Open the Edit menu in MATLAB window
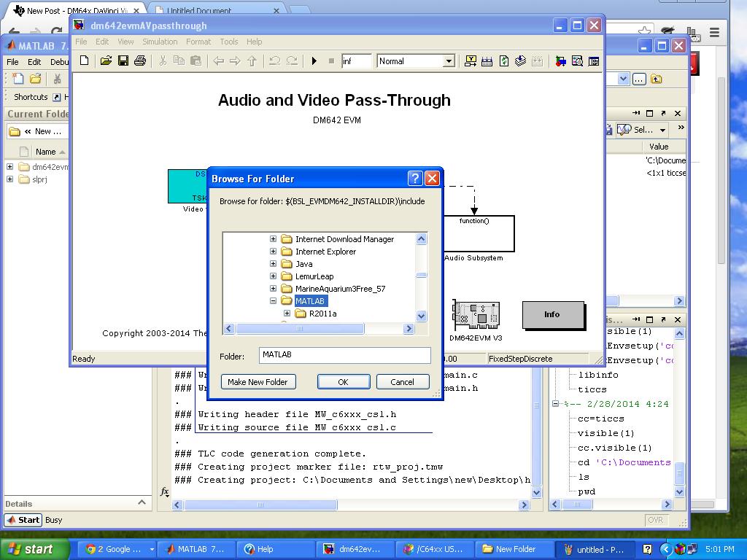 [34, 62]
